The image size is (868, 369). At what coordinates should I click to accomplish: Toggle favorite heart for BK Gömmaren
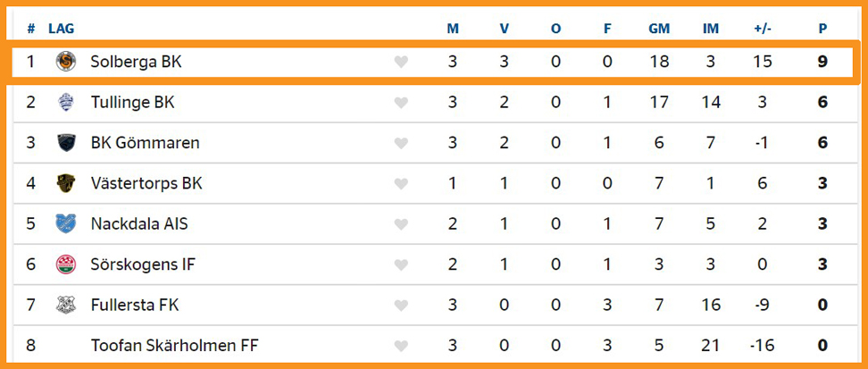401,144
